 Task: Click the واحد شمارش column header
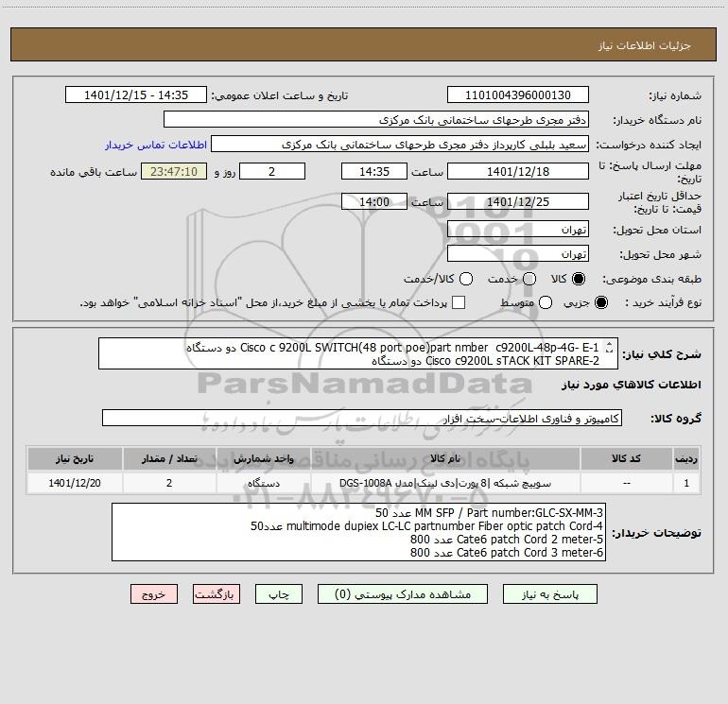[x=263, y=458]
